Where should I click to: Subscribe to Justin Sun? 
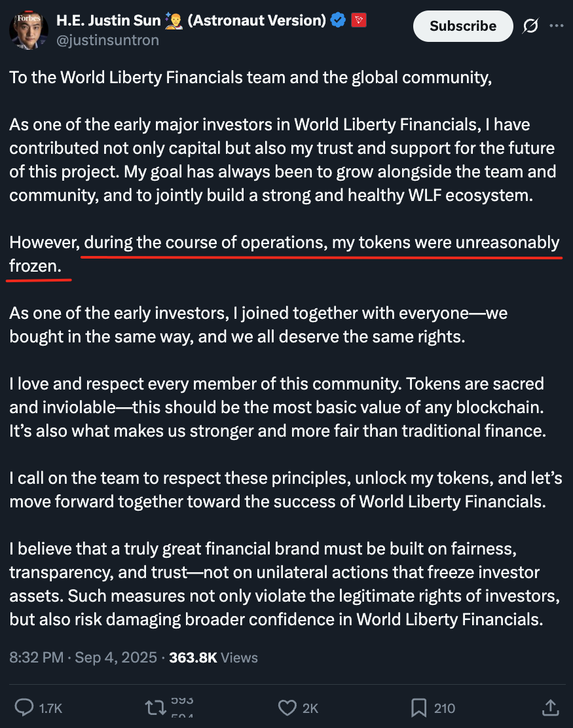pyautogui.click(x=463, y=26)
